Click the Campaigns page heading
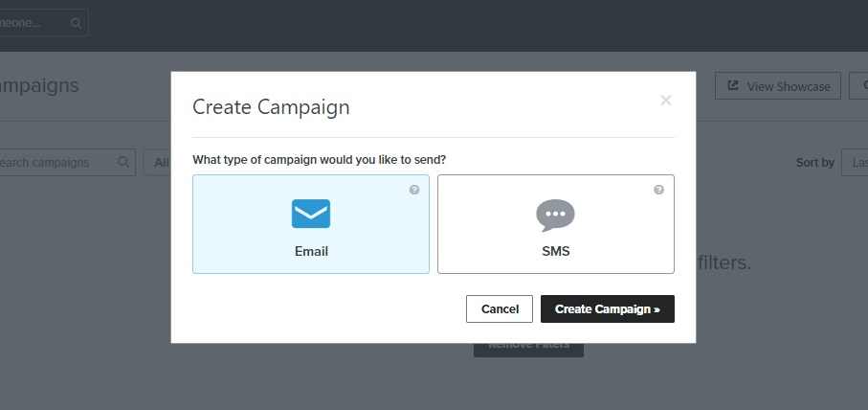The image size is (868, 410). coord(38,86)
